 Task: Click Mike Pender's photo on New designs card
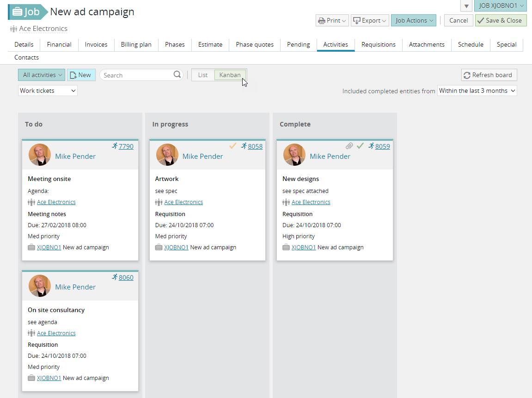[x=294, y=155]
